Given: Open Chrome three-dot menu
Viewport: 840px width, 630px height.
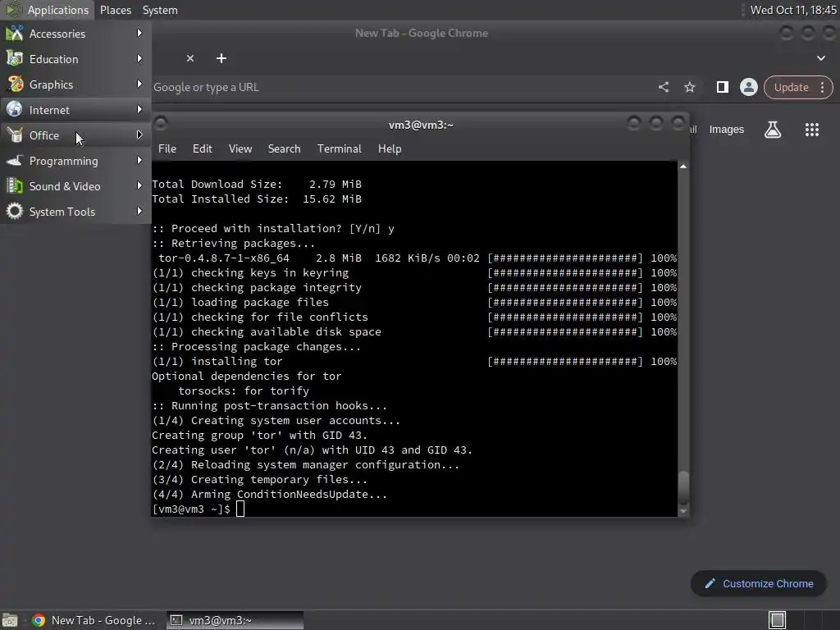Looking at the screenshot, I should [822, 87].
